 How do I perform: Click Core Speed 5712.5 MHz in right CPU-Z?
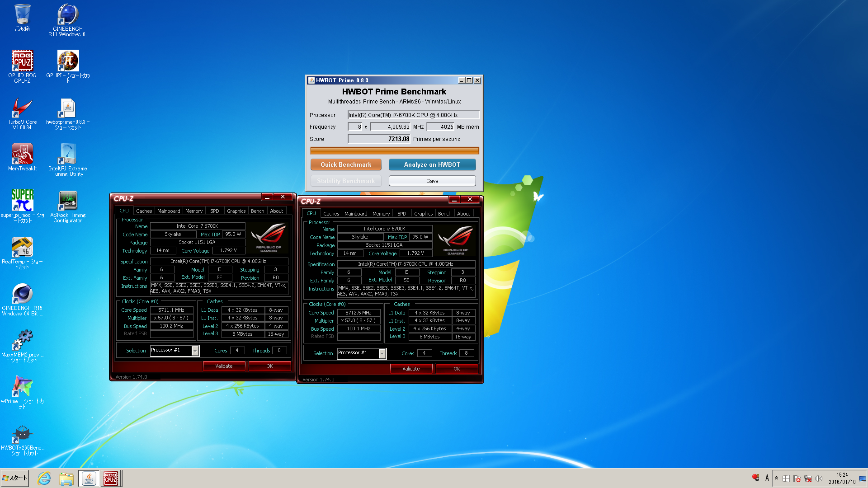coord(359,313)
